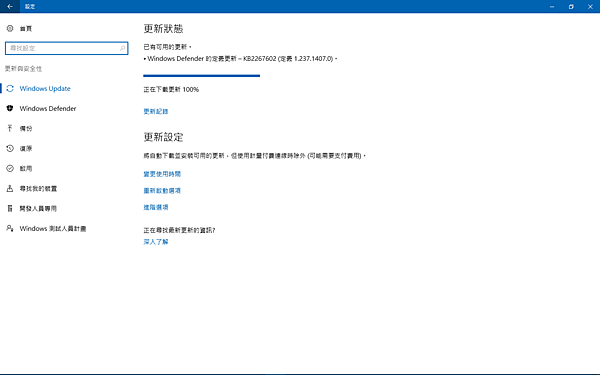Click the blue download progress bar
The width and height of the screenshot is (600, 375).
[x=202, y=76]
